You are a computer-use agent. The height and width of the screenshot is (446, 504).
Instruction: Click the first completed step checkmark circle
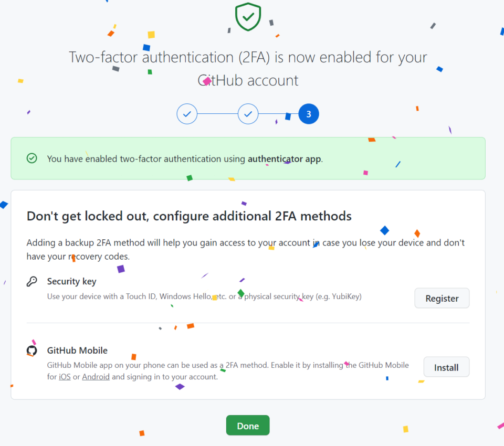click(187, 114)
